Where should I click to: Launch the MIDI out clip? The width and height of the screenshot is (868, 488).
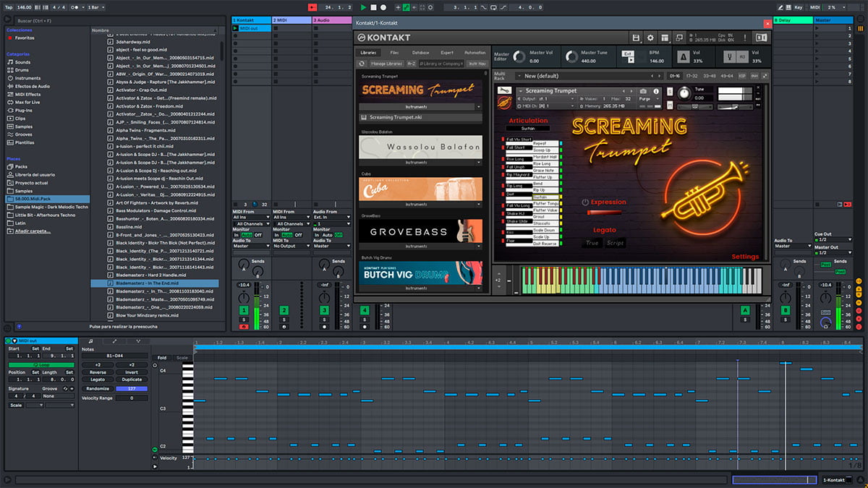tap(235, 28)
